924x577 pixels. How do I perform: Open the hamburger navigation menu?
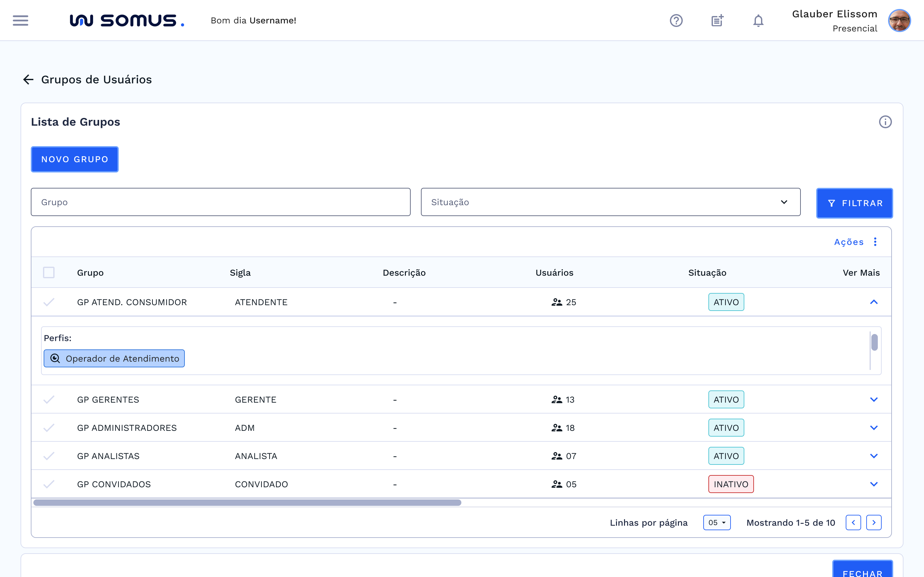[20, 20]
